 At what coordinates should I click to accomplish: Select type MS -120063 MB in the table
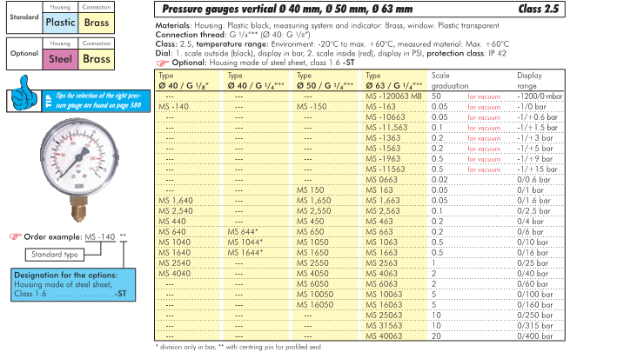(394, 96)
